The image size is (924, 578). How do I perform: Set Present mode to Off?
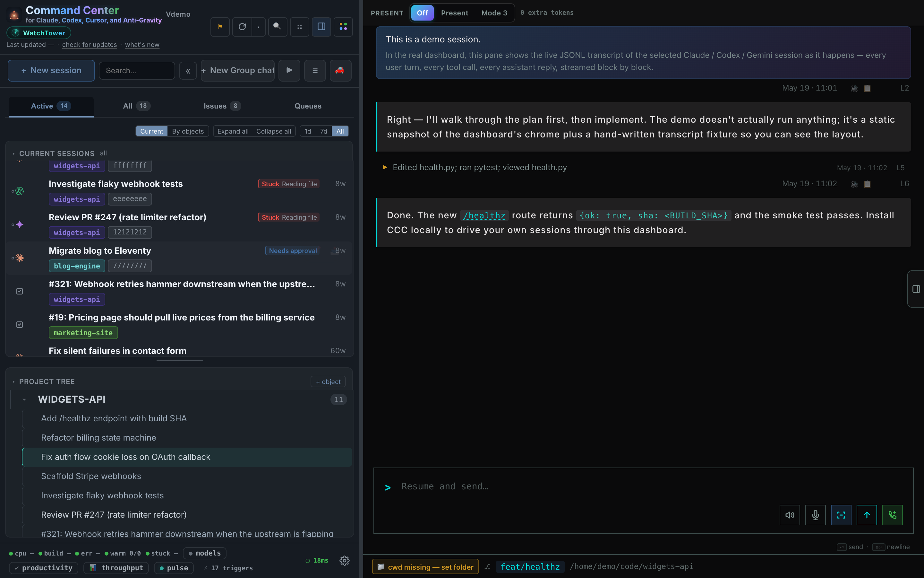422,13
